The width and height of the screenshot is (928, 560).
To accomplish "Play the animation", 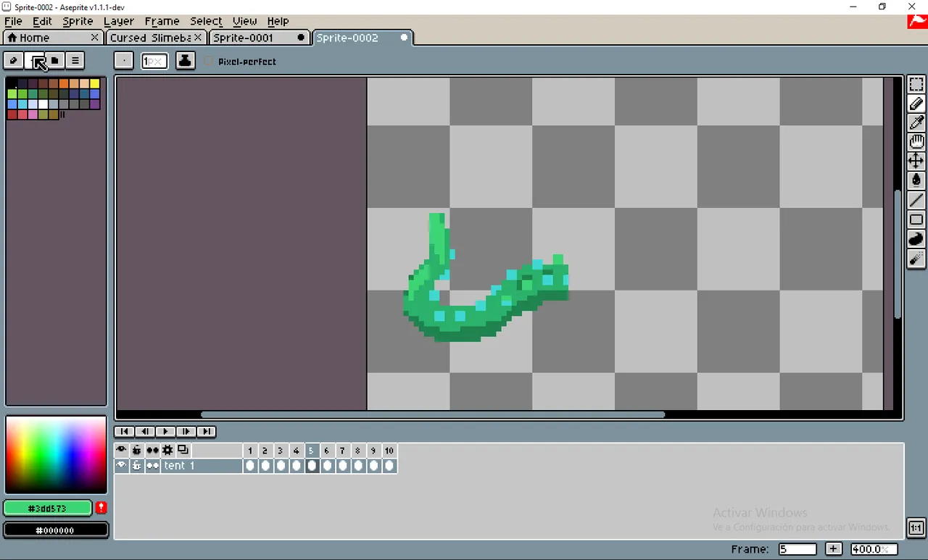I will (165, 431).
